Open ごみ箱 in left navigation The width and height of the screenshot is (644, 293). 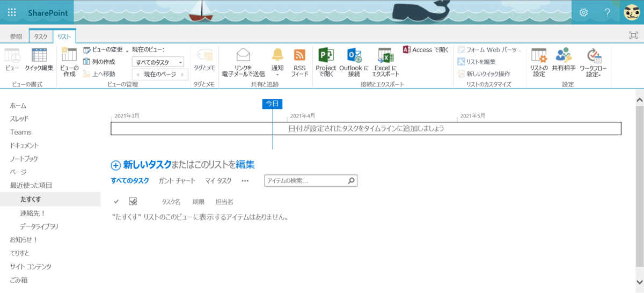click(x=19, y=280)
